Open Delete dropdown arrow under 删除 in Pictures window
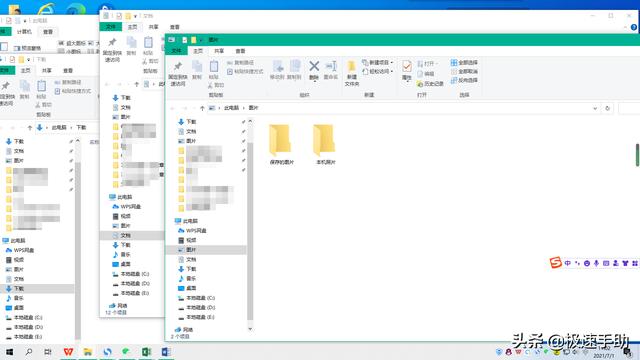This screenshot has height=360, width=640. 314,81
